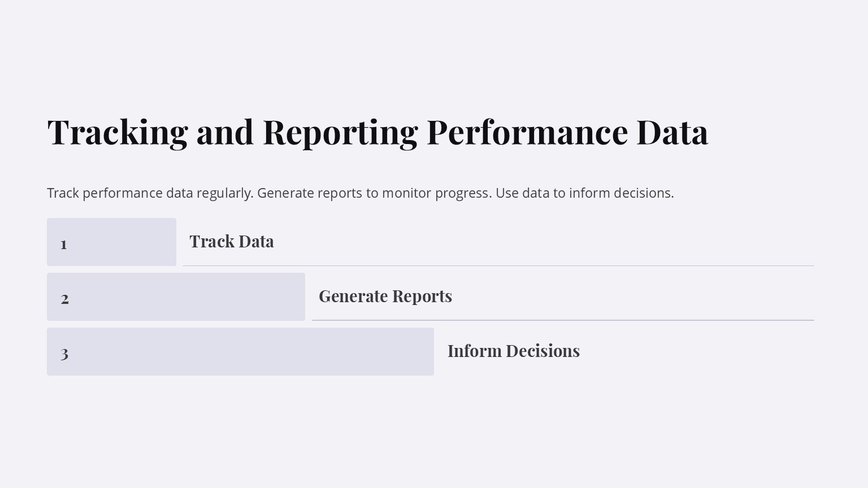Select the divider line under Track Data
Image resolution: width=868 pixels, height=488 pixels.
pyautogui.click(x=497, y=265)
